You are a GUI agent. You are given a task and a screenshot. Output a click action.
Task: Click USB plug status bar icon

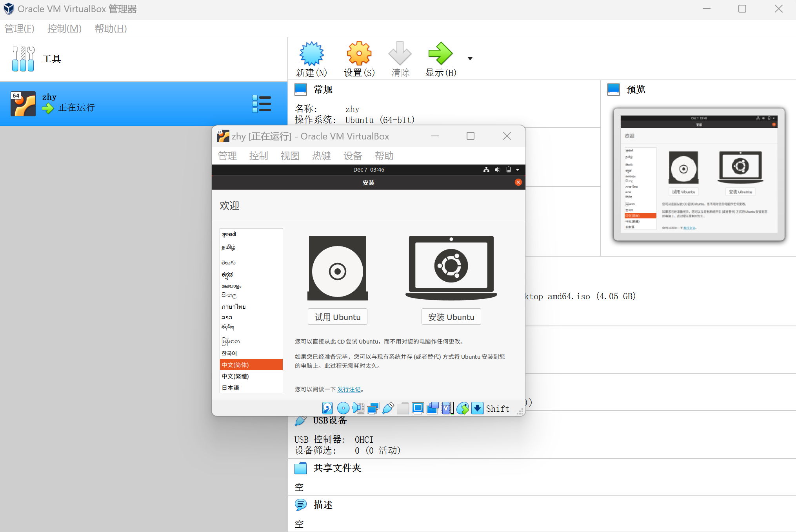click(x=388, y=408)
